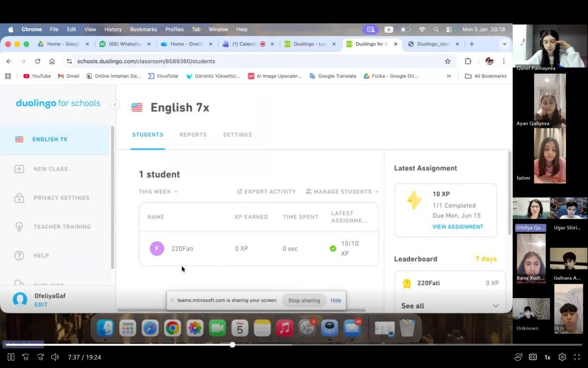Click the Help question mark icon
The width and height of the screenshot is (588, 368).
coord(19,256)
